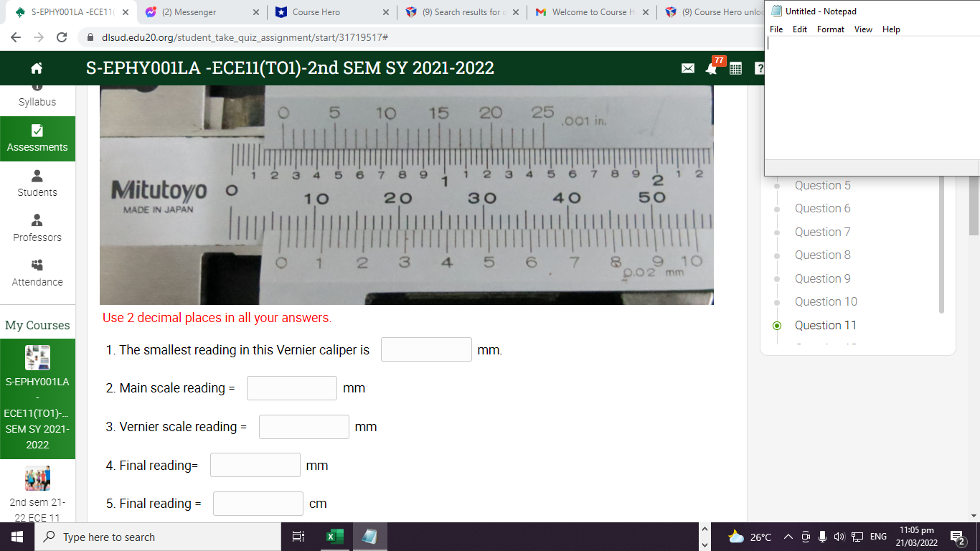
Task: Open the 2nd sem 21-22 ECE 11 course
Action: (x=37, y=494)
